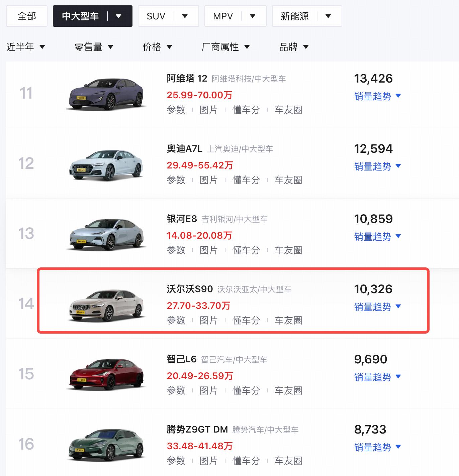
Task: Open the 奥迪A7L car image
Action: coord(107,164)
